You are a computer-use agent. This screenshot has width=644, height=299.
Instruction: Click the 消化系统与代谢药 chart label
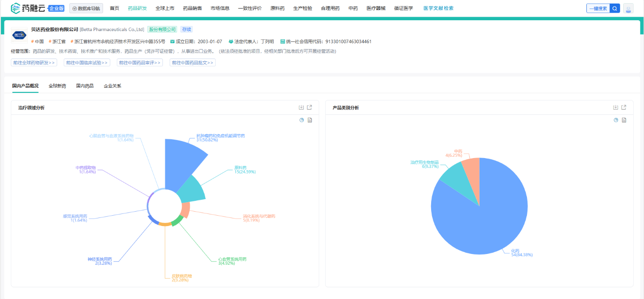click(259, 218)
